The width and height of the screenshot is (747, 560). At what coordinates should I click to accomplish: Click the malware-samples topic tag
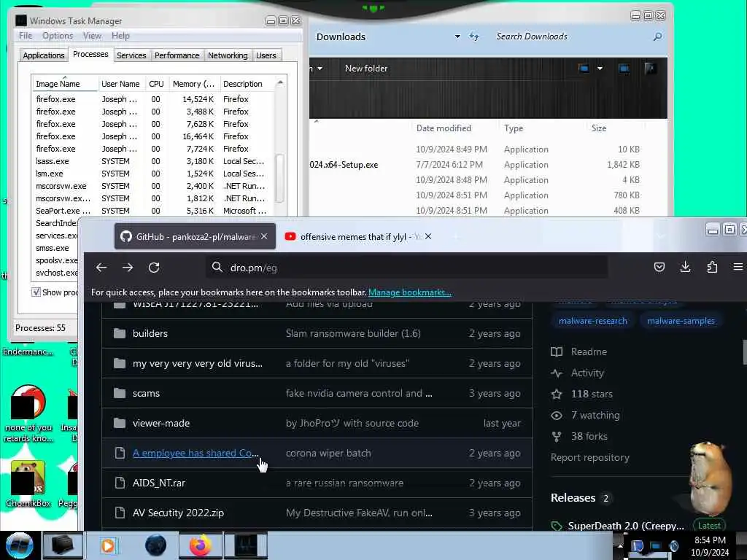pos(681,321)
